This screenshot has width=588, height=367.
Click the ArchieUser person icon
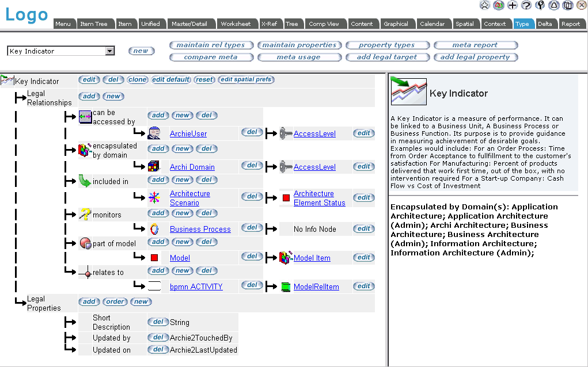pos(154,133)
